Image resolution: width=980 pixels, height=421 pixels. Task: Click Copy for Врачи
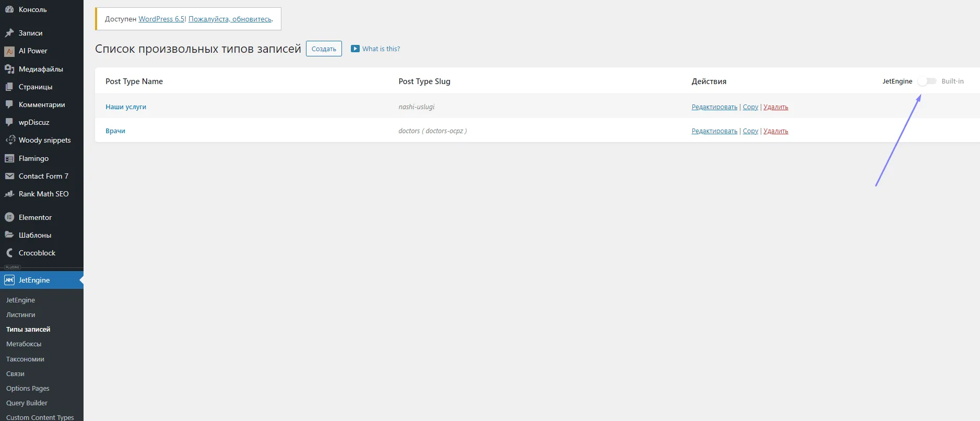click(750, 131)
